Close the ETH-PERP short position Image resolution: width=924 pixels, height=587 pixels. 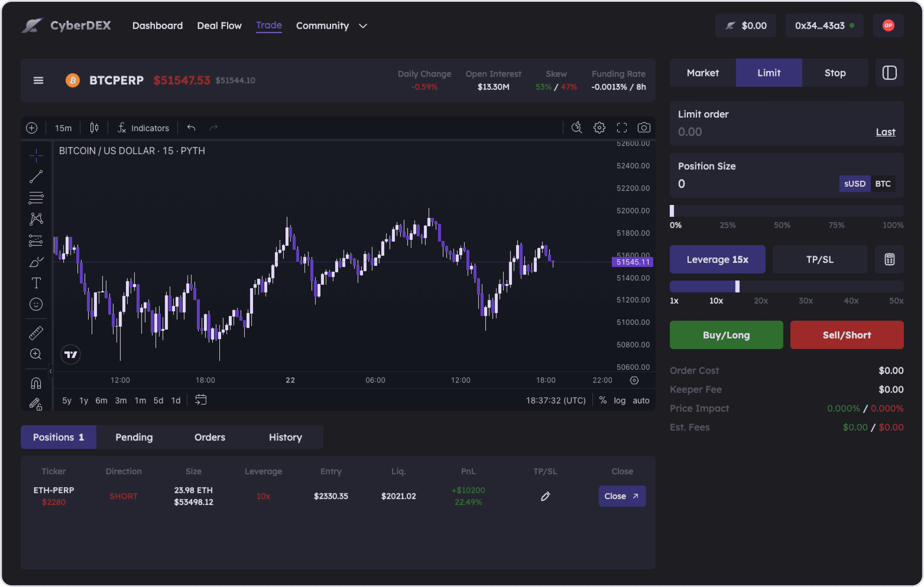(x=622, y=496)
